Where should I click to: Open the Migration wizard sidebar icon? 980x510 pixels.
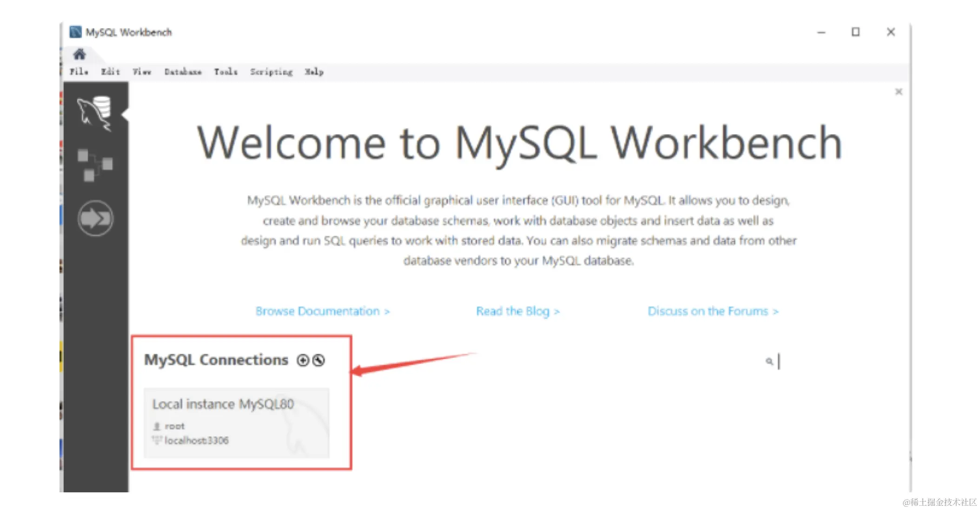click(x=95, y=218)
